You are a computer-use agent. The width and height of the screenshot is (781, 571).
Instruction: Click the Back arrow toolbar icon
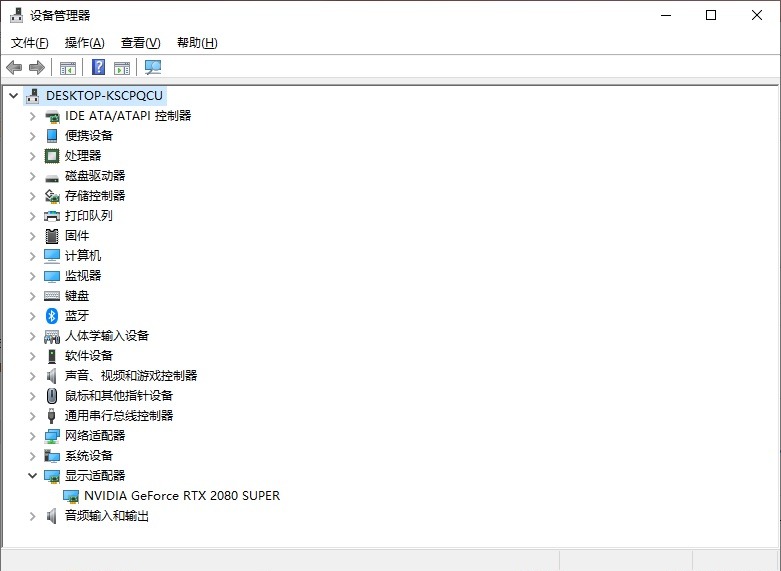tap(14, 67)
